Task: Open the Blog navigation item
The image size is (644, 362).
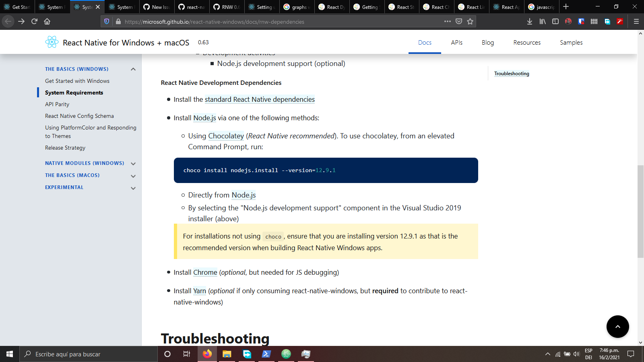Action: [488, 42]
